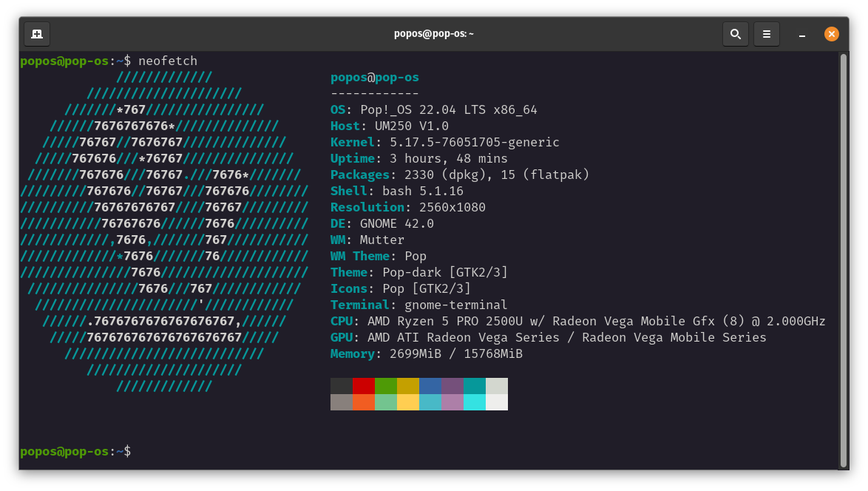This screenshot has height=491, width=868.
Task: Click the 'DE: GNOME 42.0' line
Action: point(382,223)
